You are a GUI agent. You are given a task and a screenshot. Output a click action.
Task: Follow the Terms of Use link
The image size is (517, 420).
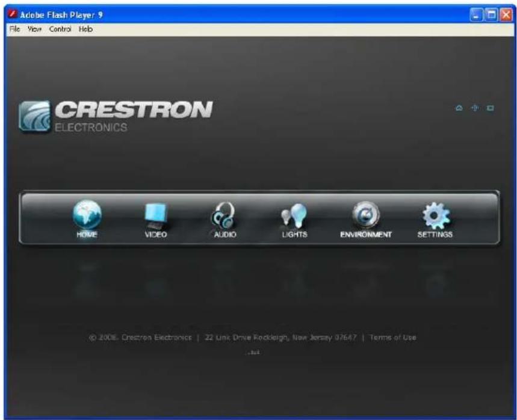click(x=392, y=337)
